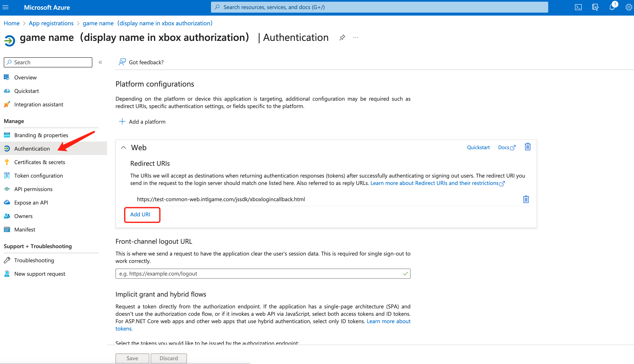This screenshot has width=634, height=364.
Task: Open portal settings gear
Action: point(629,7)
